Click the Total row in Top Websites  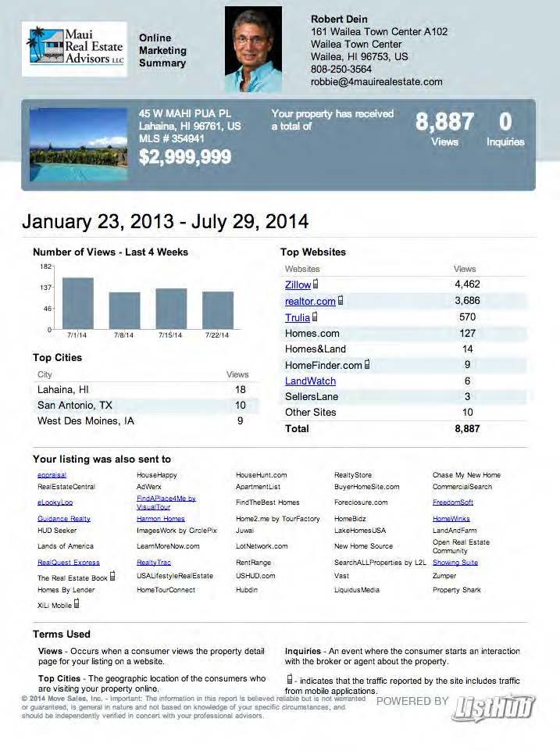click(x=403, y=429)
